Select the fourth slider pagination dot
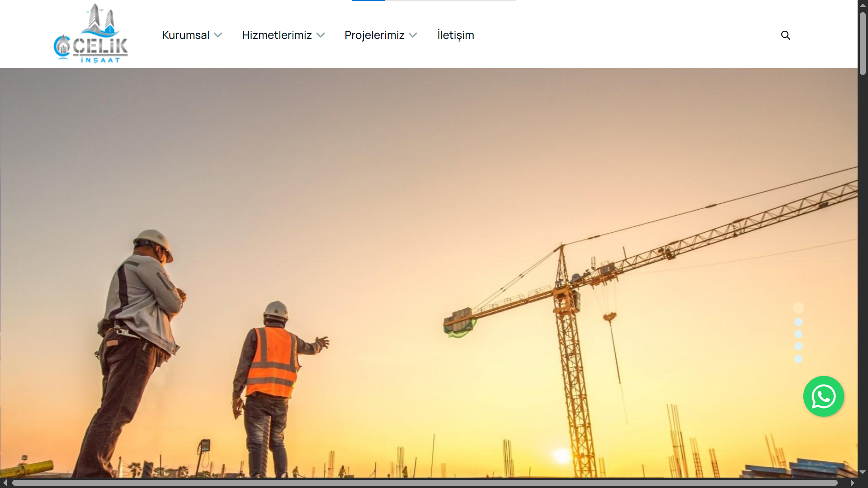The image size is (868, 488). (x=798, y=347)
